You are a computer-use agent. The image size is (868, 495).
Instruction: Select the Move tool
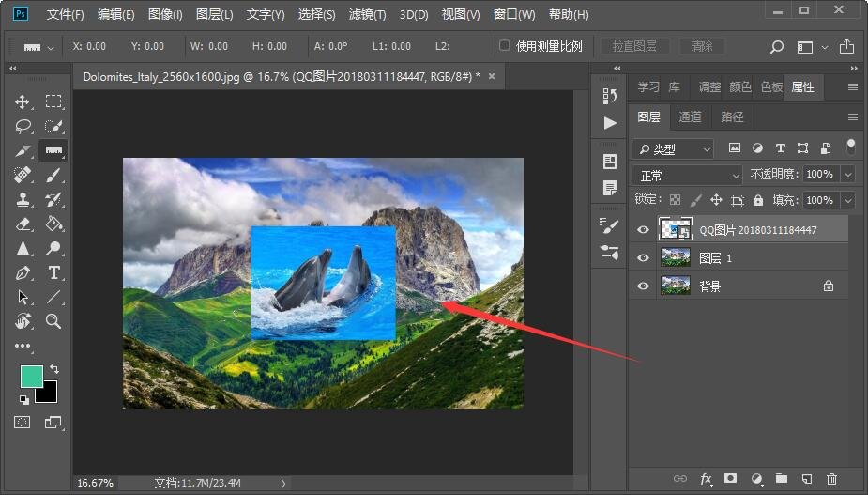[x=23, y=101]
